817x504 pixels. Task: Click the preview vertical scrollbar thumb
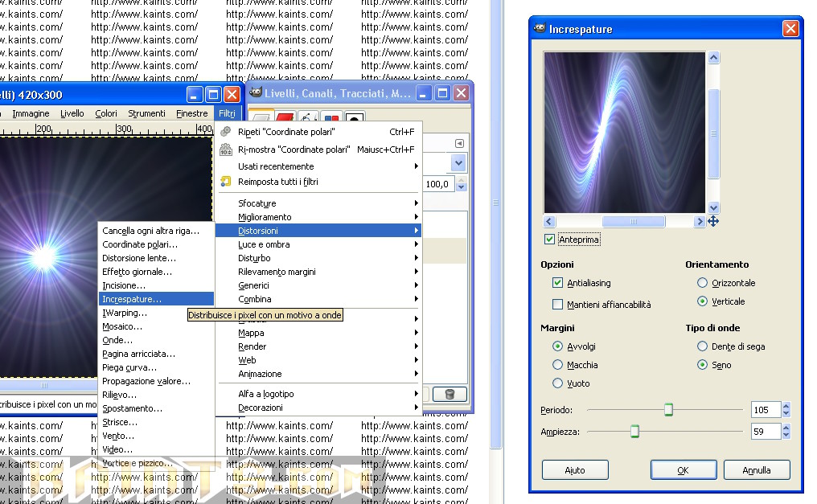[x=713, y=133]
